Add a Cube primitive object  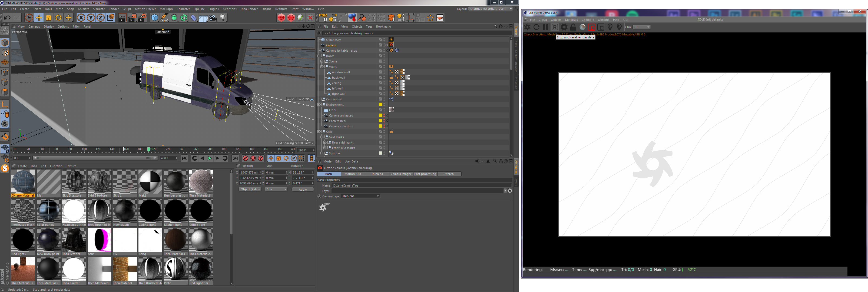154,18
